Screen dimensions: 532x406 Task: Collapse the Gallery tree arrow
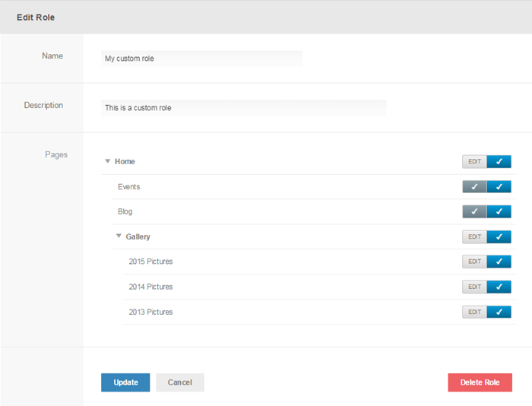click(x=119, y=236)
